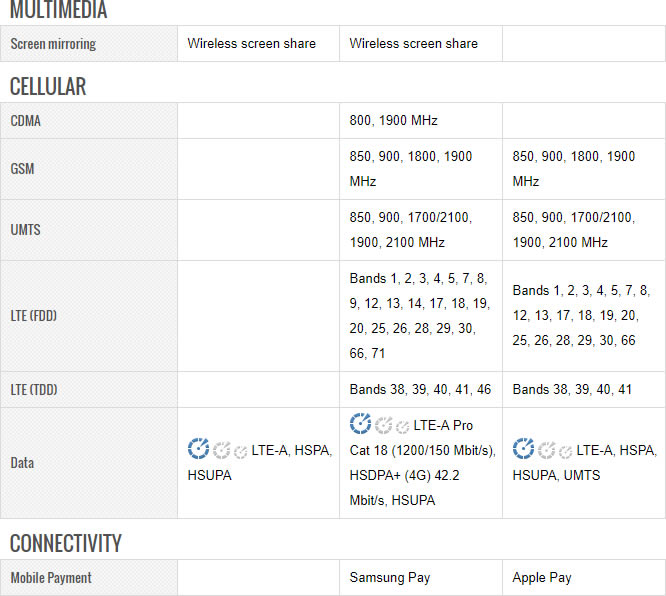Click the medium gray gauge icon in the first Data cell
The image size is (666, 596).
tap(221, 451)
